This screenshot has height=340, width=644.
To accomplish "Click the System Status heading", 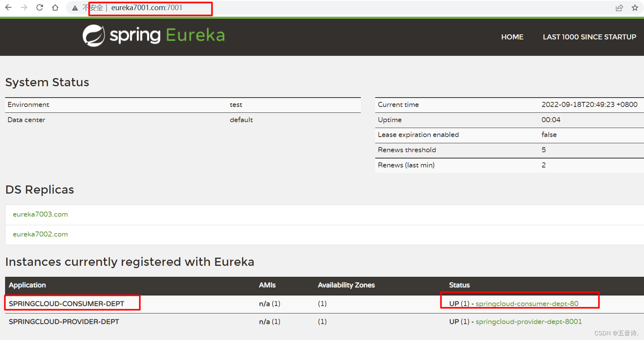I will [x=47, y=82].
